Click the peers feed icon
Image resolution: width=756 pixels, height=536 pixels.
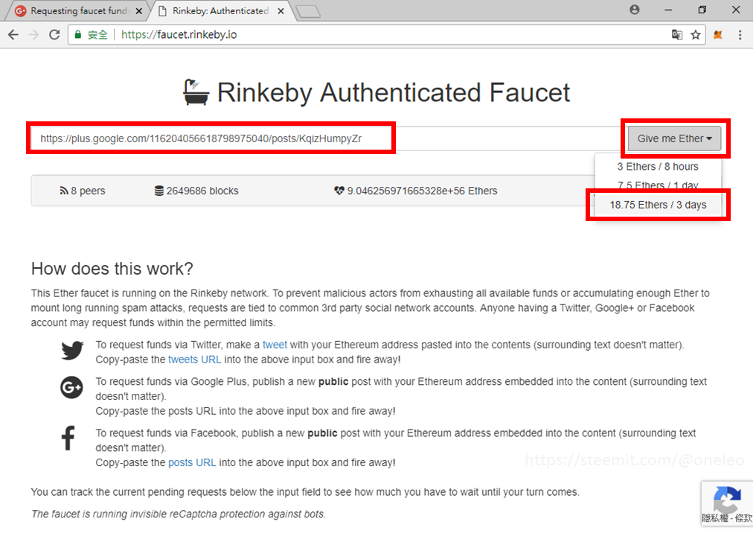pos(64,191)
